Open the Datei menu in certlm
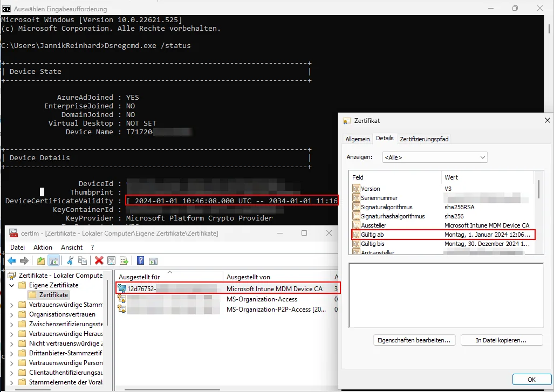 17,247
